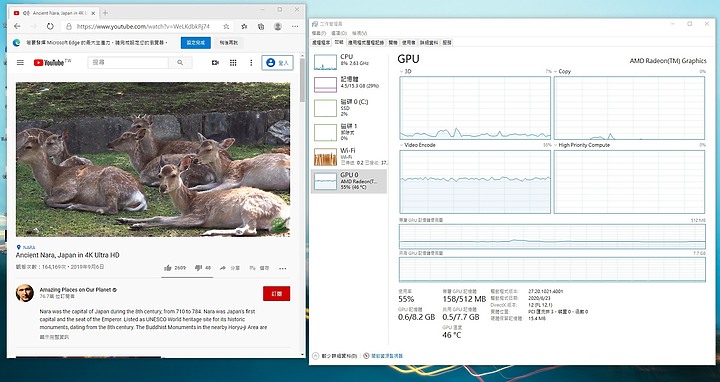
Task: Switch to Task Manager Startup tab
Action: coord(393,42)
